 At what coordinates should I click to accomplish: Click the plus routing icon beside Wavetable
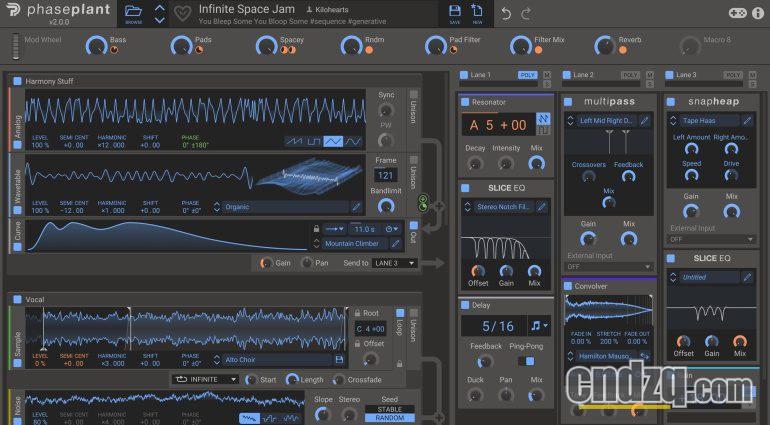point(439,206)
